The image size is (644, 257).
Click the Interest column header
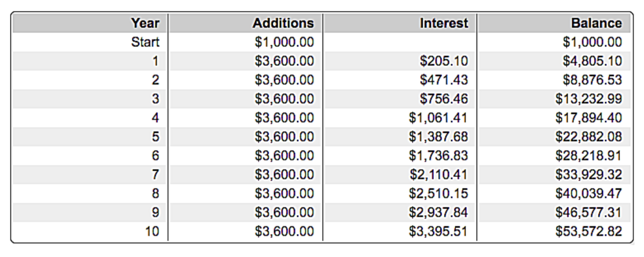[444, 23]
